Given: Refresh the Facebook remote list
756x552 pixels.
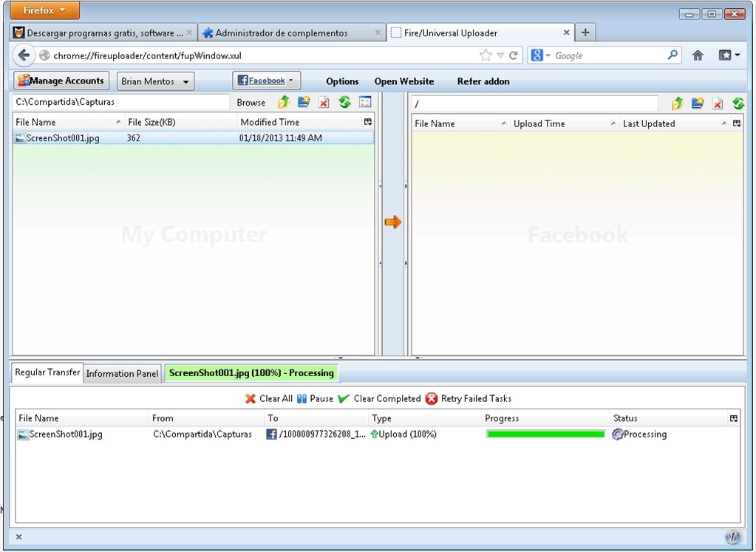Looking at the screenshot, I should click(x=738, y=103).
